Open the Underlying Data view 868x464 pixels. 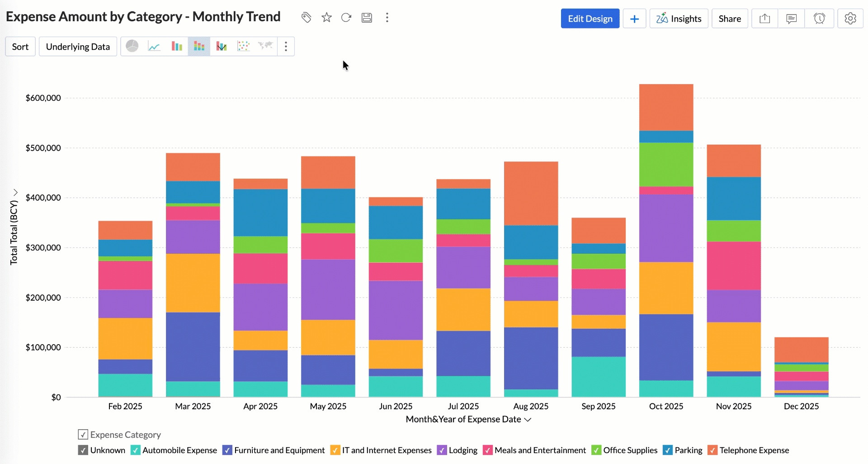(78, 47)
